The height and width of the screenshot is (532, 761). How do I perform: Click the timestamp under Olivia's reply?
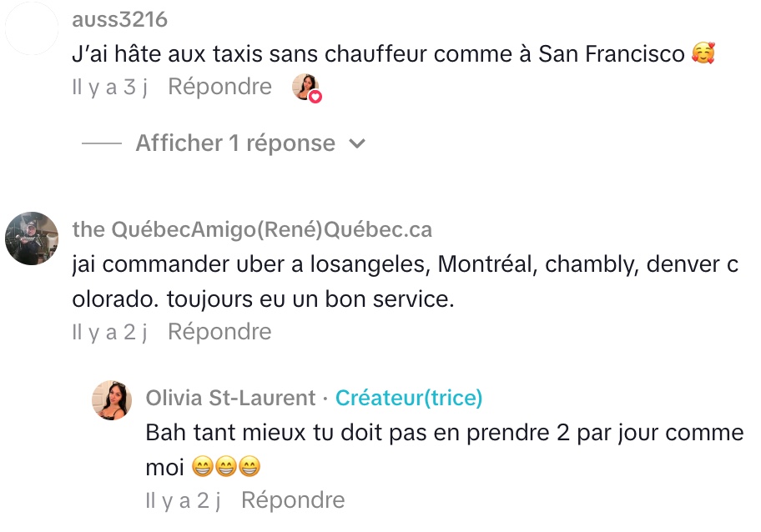tap(183, 500)
